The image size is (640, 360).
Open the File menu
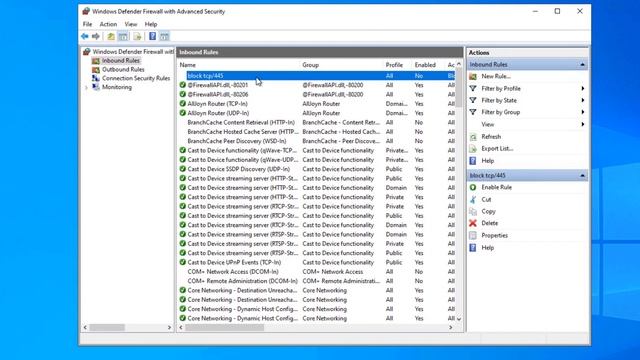pos(87,24)
